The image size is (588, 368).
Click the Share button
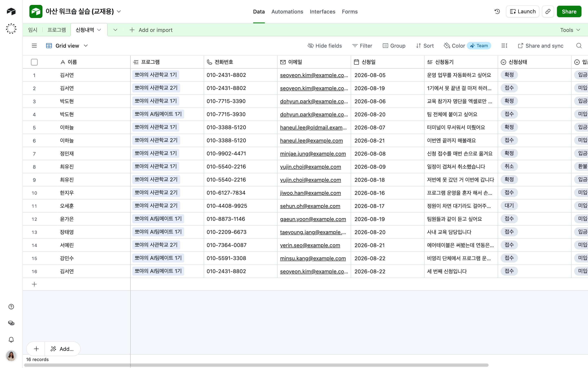[x=569, y=11]
